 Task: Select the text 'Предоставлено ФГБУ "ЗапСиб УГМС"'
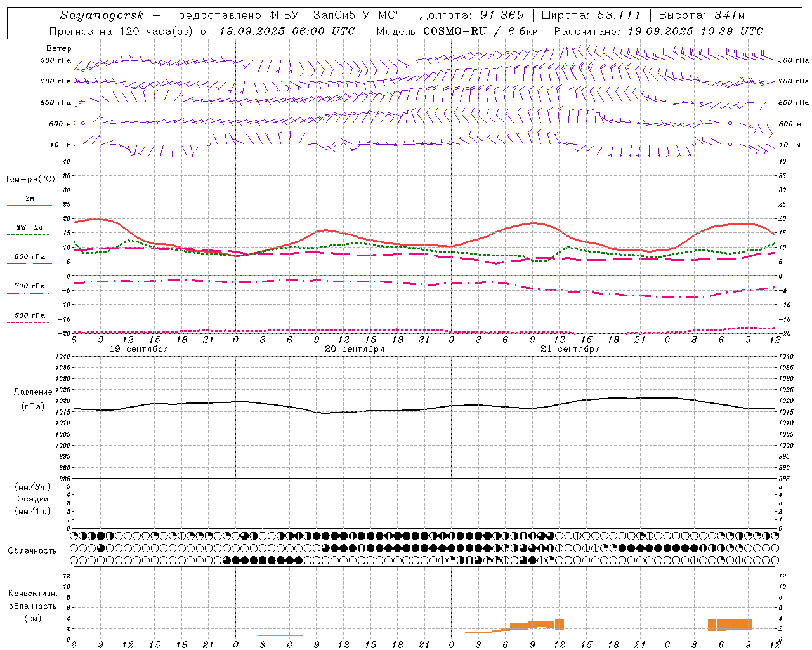[286, 15]
